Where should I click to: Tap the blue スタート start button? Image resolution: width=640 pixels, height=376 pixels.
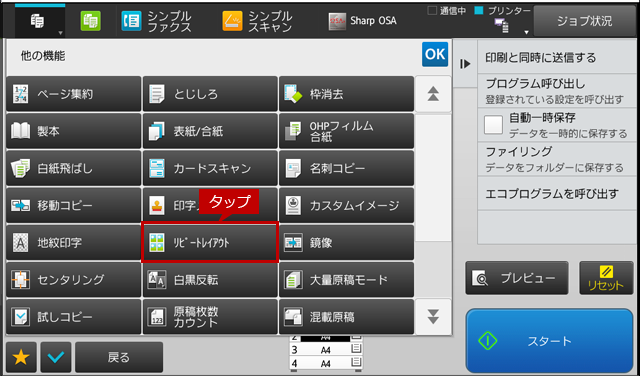pos(549,341)
